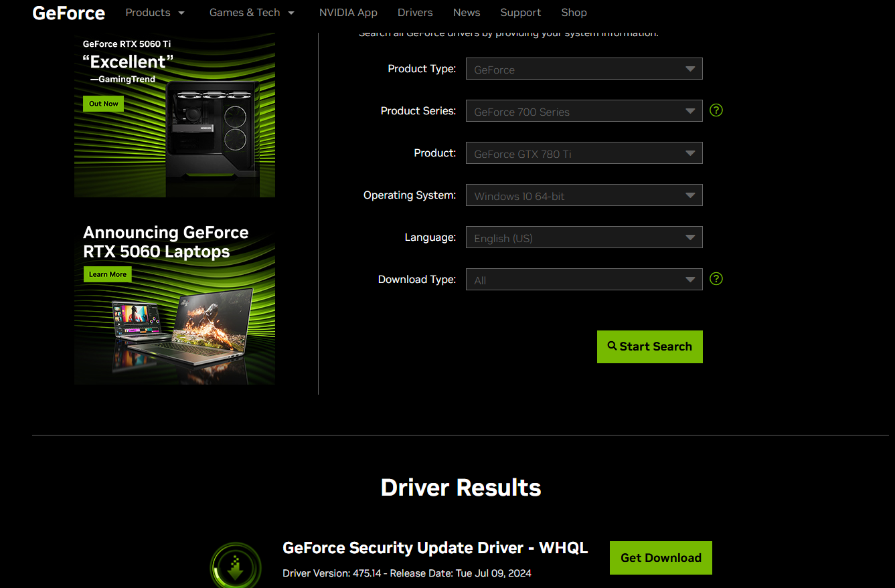Open the Drivers nav link
This screenshot has width=895, height=588.
point(415,13)
